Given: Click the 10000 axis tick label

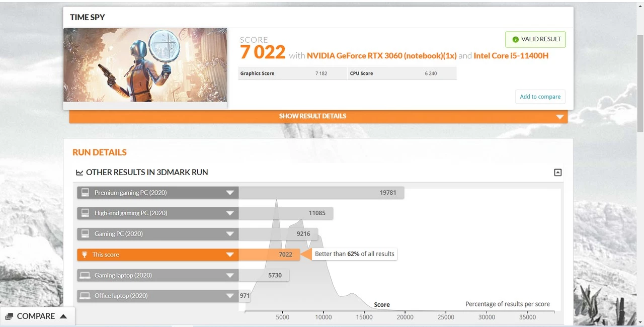Looking at the screenshot, I should 324,317.
